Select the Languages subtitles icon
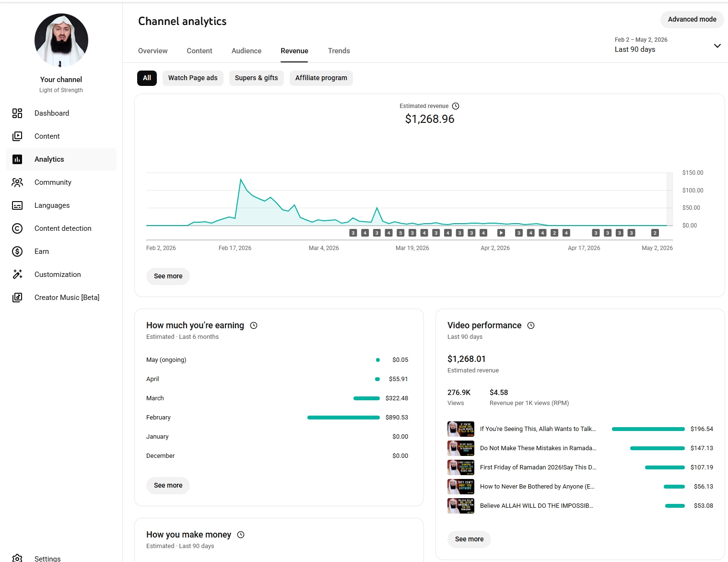 click(x=17, y=205)
